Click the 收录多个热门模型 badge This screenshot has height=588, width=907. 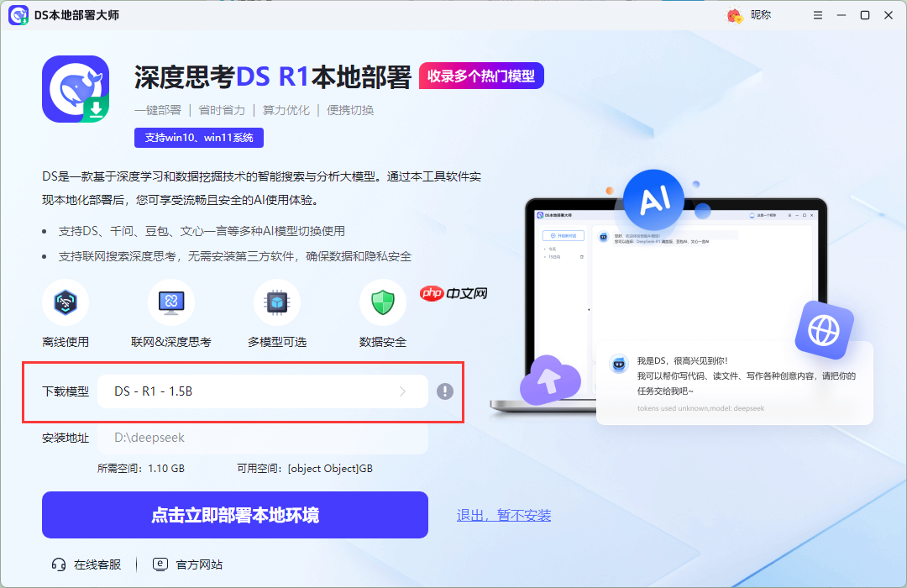tap(481, 76)
